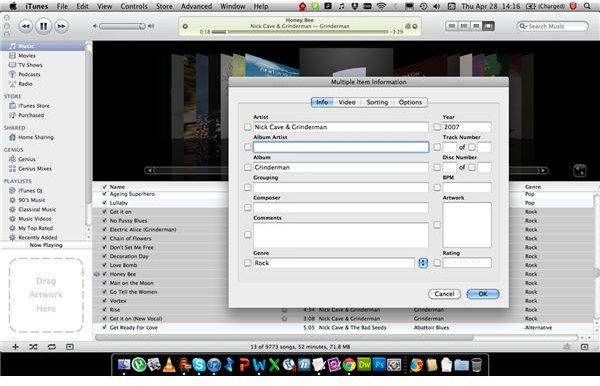Launch Skype from the Dock
600x386 pixels.
199,365
